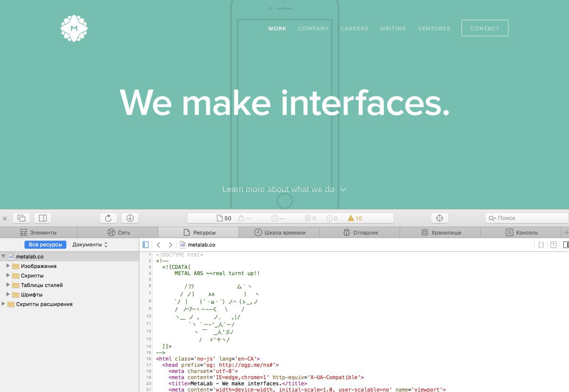The width and height of the screenshot is (569, 392).
Task: Collapse the metalab.co tree root
Action: [x=4, y=256]
